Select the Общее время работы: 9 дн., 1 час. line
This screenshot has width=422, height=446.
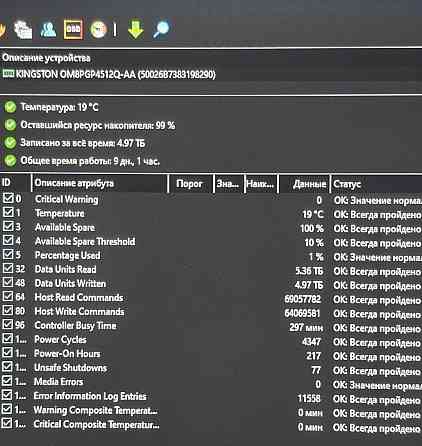pyautogui.click(x=90, y=161)
